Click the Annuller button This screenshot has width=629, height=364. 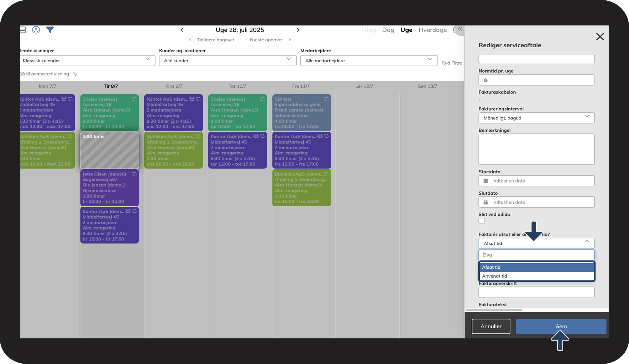point(491,326)
